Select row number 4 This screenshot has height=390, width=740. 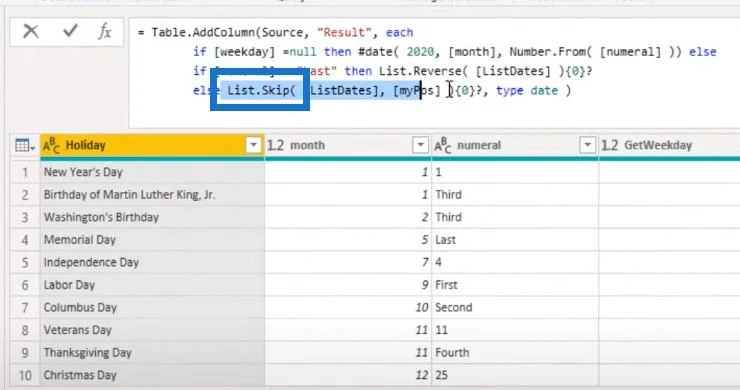click(25, 240)
